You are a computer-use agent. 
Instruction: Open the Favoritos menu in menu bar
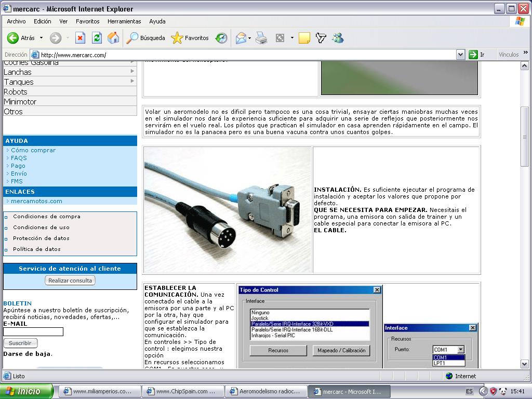[87, 21]
